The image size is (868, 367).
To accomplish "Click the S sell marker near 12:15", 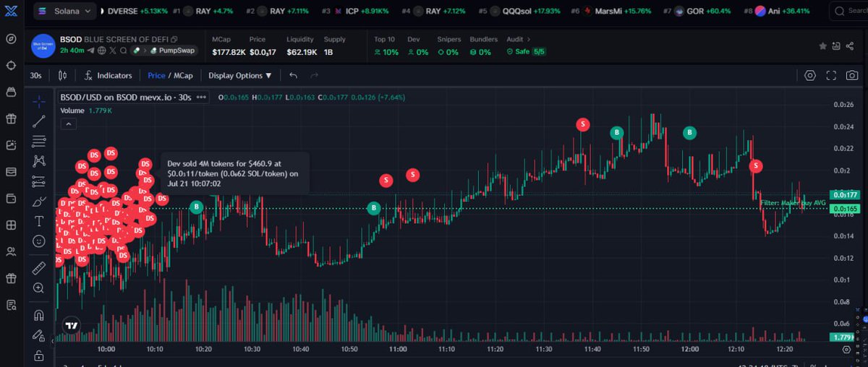I will pos(756,165).
